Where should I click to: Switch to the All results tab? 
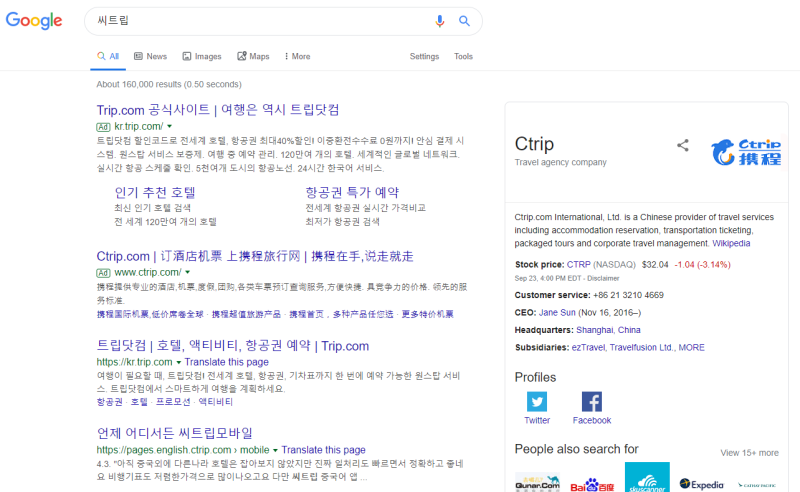tap(108, 56)
